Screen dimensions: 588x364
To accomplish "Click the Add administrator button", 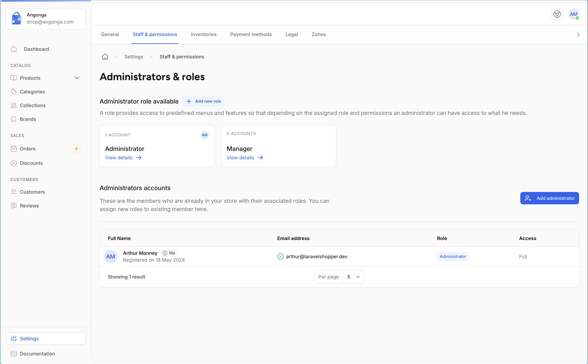I will click(x=549, y=198).
